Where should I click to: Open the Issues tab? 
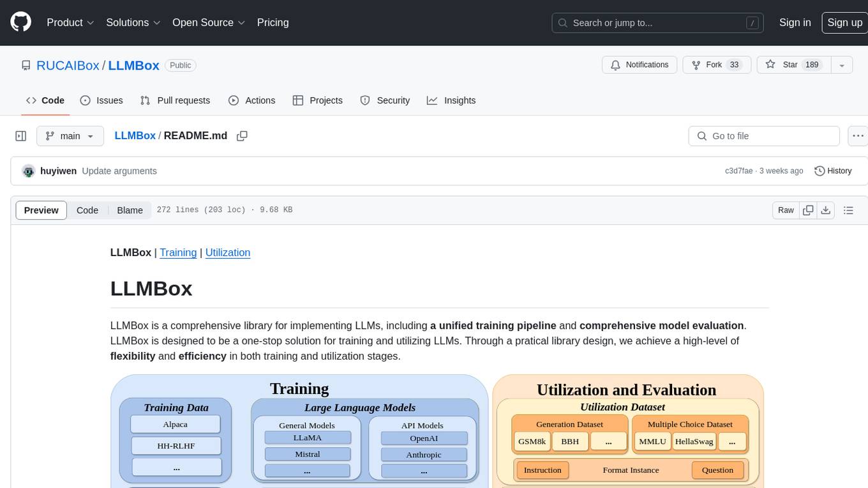click(x=101, y=100)
